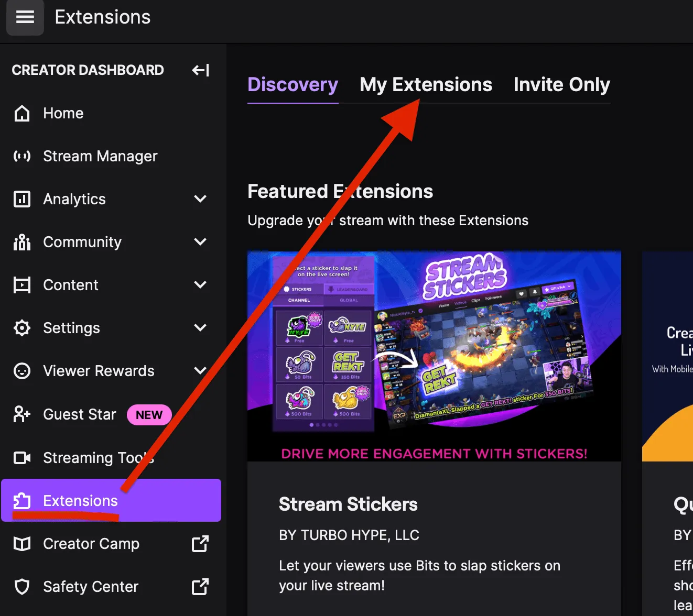Screen dimensions: 693x616
Task: Click the Safety Center shield icon
Action: (x=22, y=587)
